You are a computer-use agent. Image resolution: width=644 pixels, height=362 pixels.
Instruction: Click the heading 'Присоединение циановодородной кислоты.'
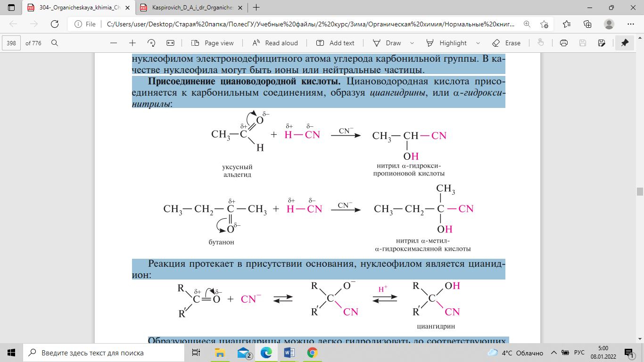point(244,82)
